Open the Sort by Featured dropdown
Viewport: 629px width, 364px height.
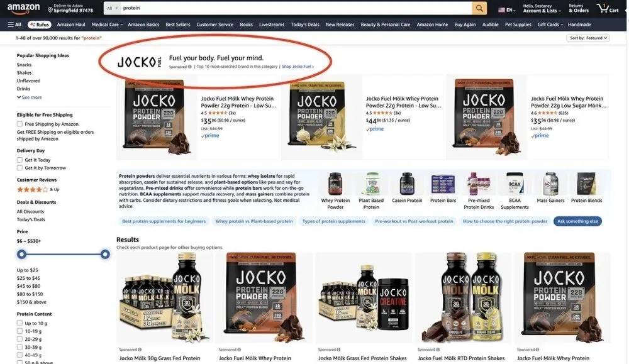(587, 38)
